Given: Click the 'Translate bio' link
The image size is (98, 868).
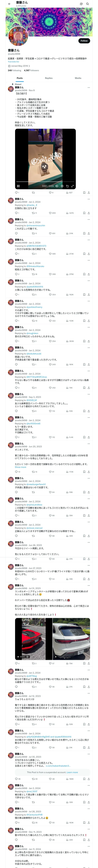Looking at the screenshot, I should tap(14, 62).
